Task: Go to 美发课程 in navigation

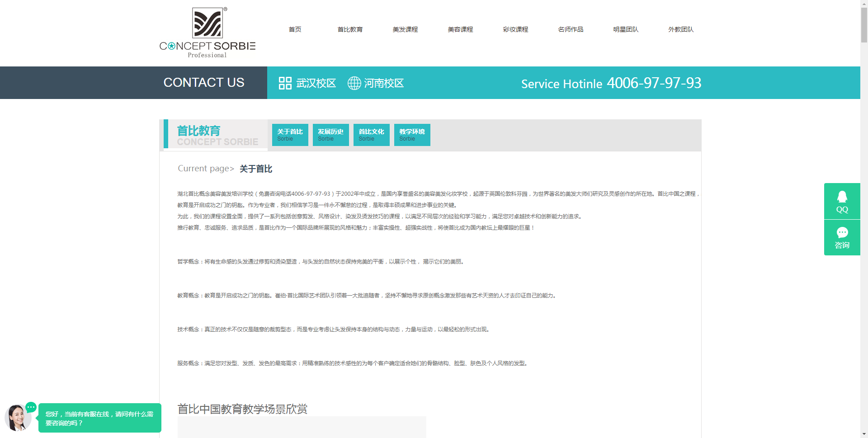Action: pyautogui.click(x=405, y=29)
